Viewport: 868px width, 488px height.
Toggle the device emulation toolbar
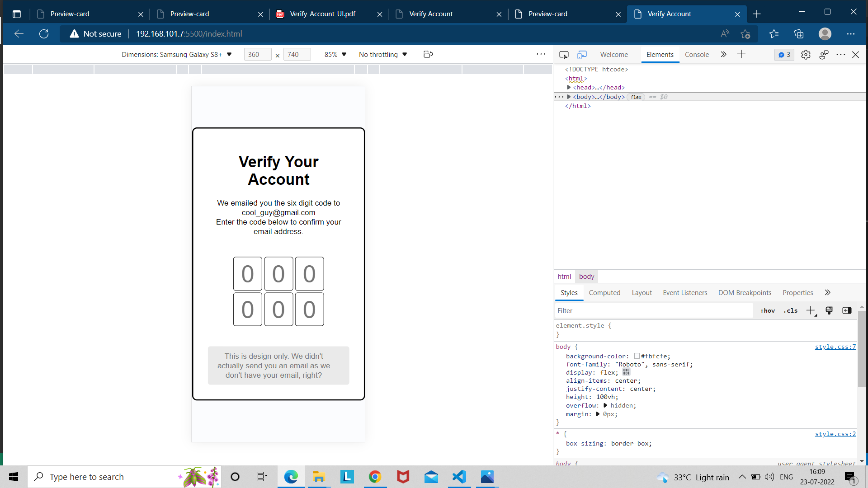pyautogui.click(x=582, y=54)
